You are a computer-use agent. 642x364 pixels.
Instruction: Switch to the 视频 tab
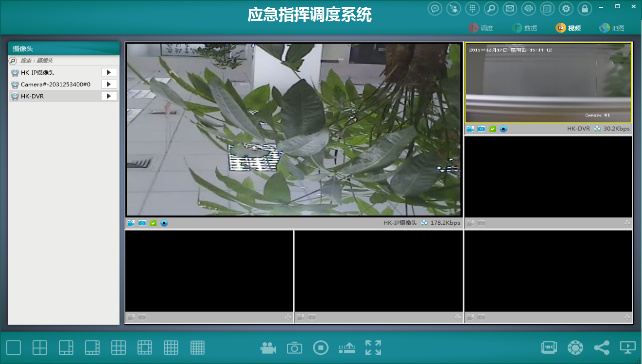click(x=569, y=28)
